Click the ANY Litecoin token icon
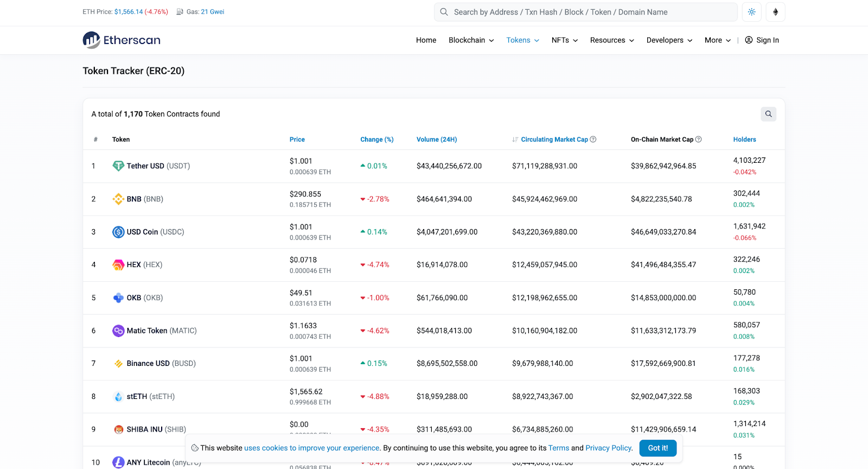 point(118,462)
